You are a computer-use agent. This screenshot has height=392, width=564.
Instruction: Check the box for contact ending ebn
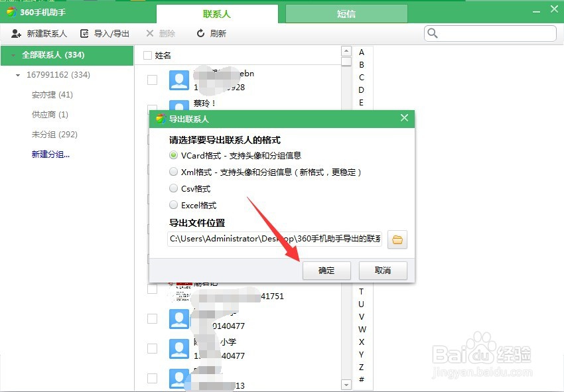click(152, 80)
